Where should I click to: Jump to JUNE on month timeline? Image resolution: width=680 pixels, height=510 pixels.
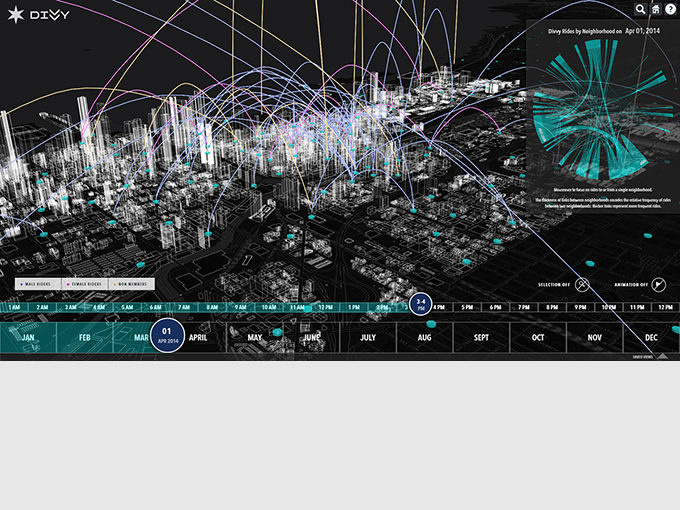tap(311, 337)
